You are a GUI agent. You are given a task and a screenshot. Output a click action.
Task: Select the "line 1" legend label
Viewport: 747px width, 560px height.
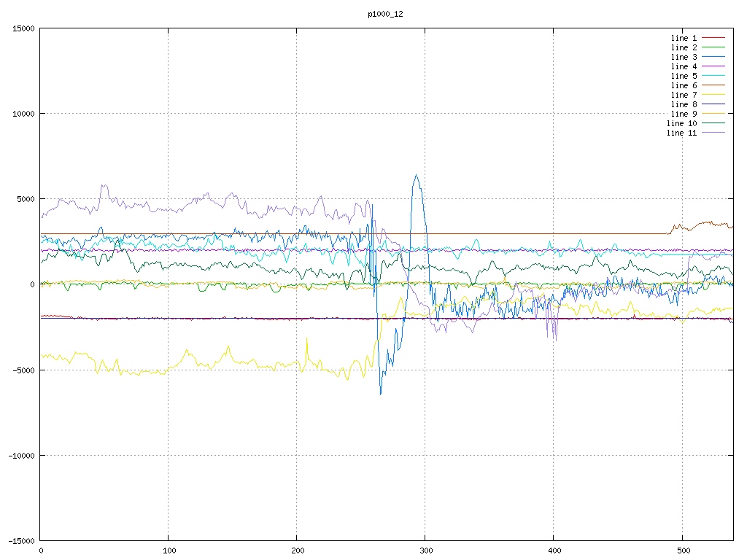point(684,38)
